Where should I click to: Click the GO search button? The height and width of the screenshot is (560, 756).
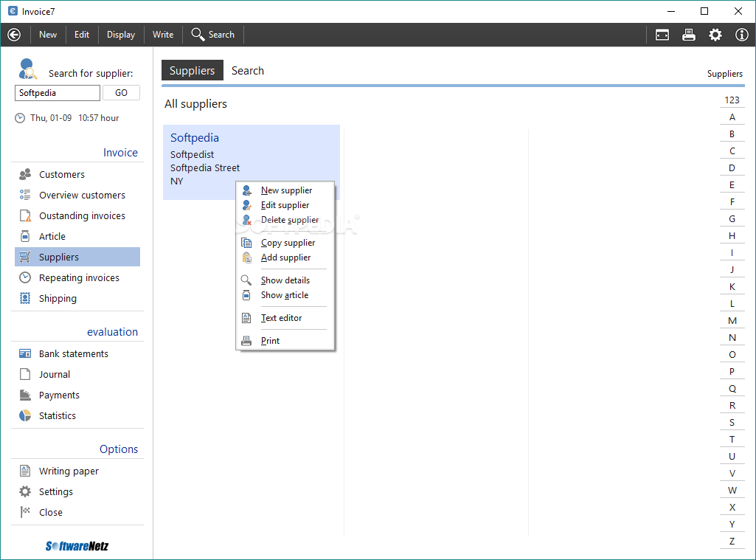coord(121,93)
